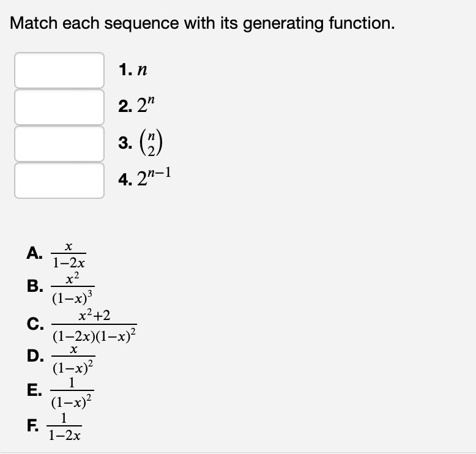The image size is (476, 454).
Task: Select the answer box beside 2^n
Action: [x=59, y=107]
